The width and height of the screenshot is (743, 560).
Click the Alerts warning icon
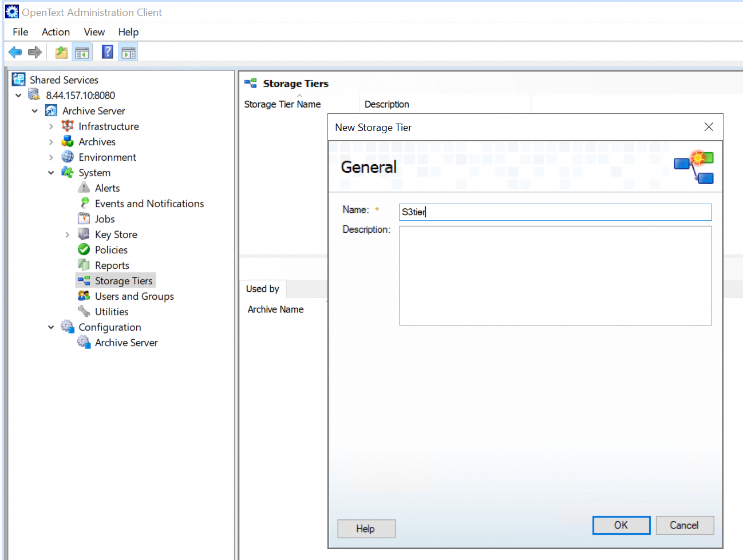click(84, 188)
